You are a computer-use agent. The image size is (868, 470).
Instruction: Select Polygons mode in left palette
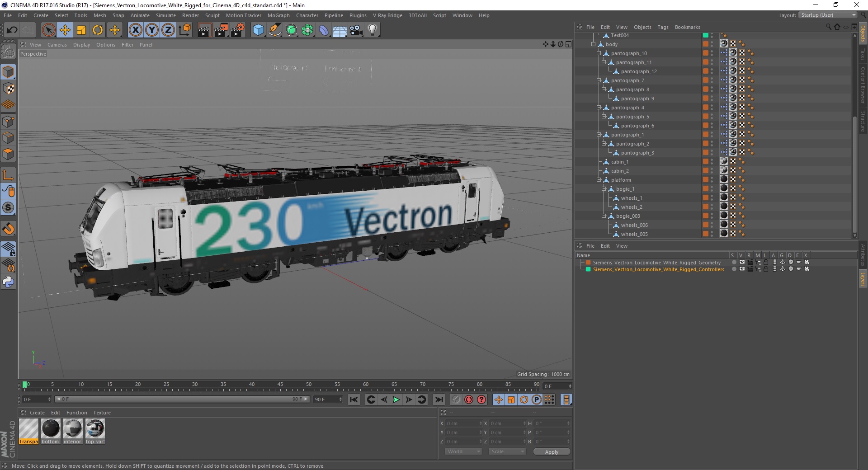pos(8,154)
